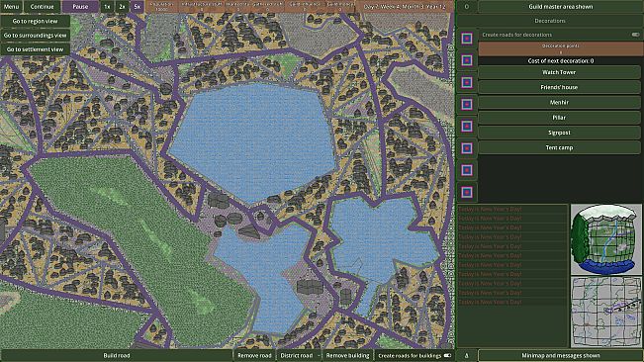Go to surroundings view

tap(35, 36)
